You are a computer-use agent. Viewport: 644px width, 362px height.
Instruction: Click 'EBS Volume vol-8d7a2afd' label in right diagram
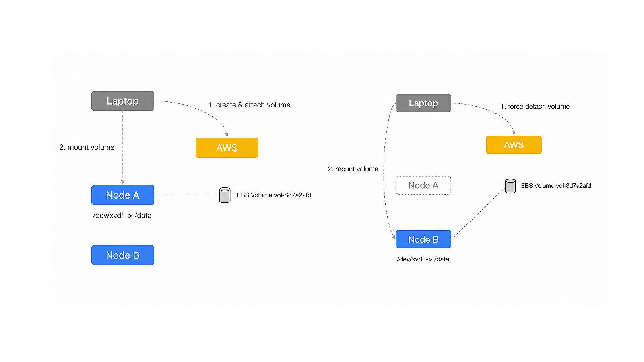[556, 186]
